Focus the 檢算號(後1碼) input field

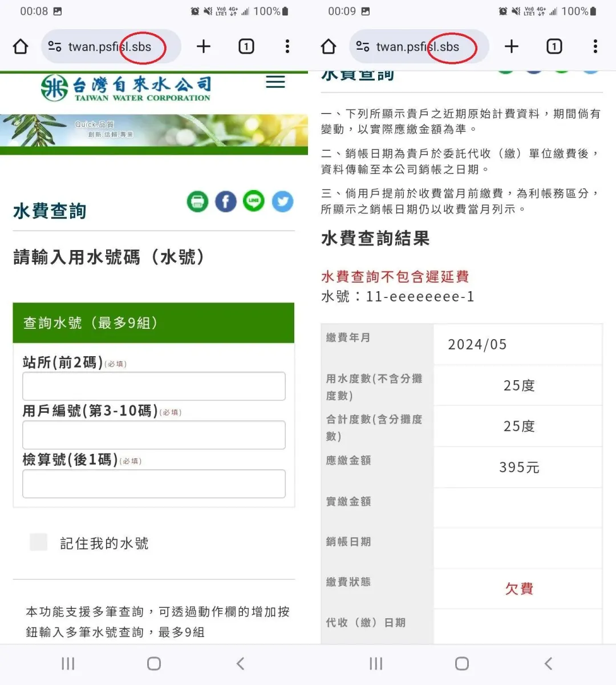coord(154,483)
